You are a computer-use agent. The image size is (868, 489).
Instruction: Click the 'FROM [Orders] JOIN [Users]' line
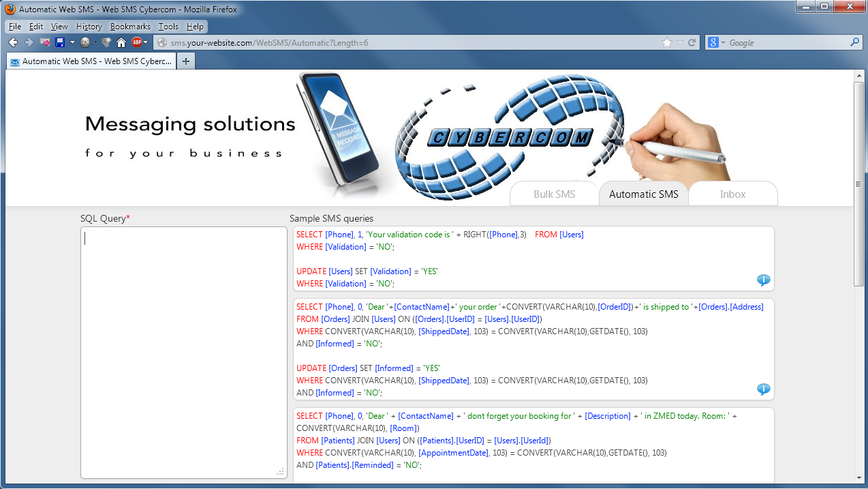point(419,319)
